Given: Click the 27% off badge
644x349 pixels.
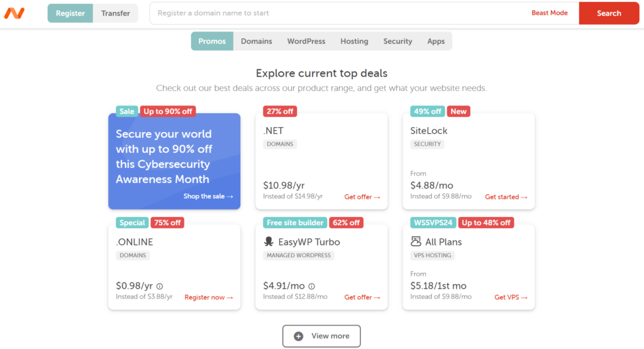Looking at the screenshot, I should (280, 111).
